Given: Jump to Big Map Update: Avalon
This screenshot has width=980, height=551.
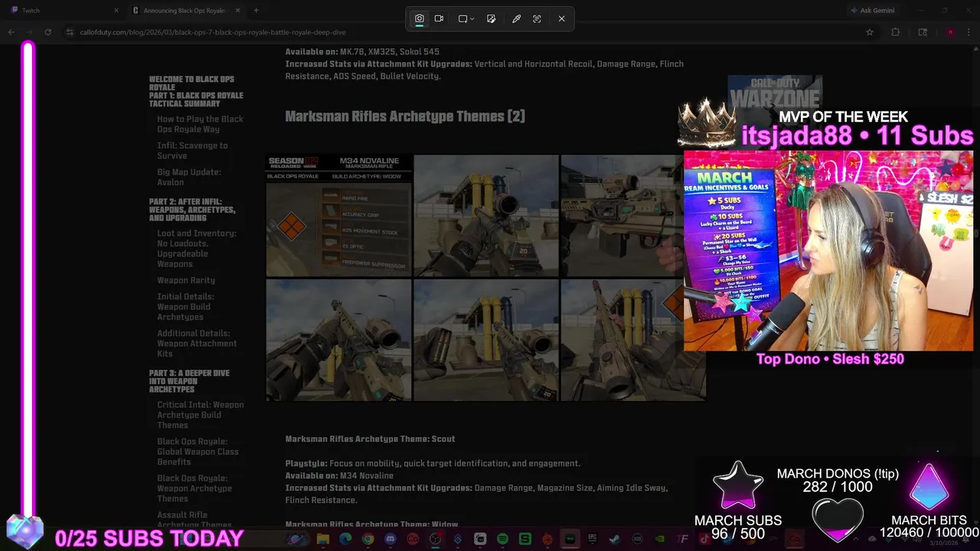Looking at the screenshot, I should (189, 177).
